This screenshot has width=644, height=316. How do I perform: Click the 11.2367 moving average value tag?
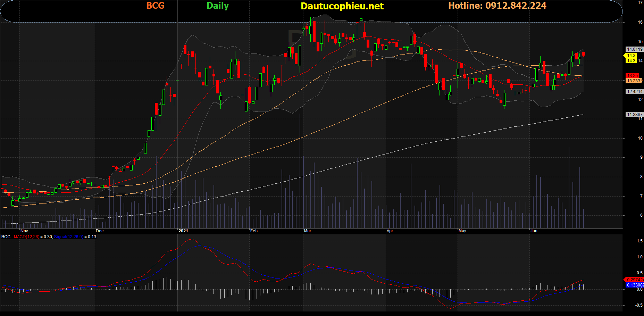[634, 115]
